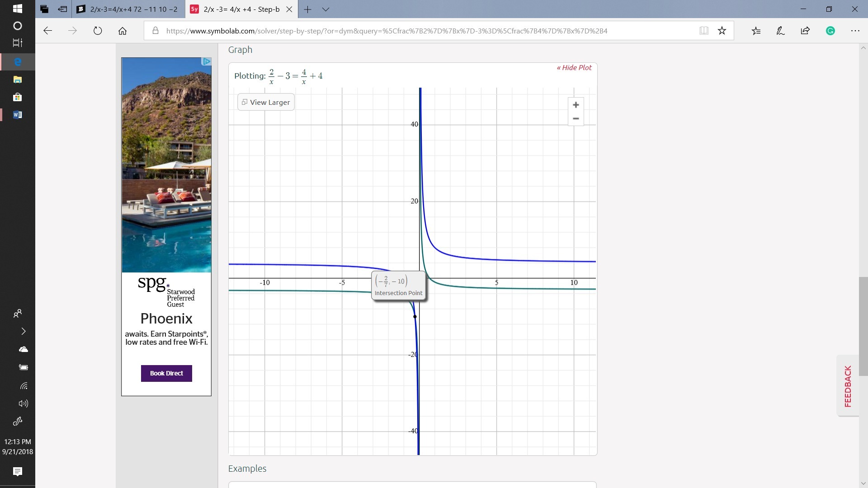Zoom out on the plot with minus button
Viewport: 868px width, 488px height.
(576, 119)
